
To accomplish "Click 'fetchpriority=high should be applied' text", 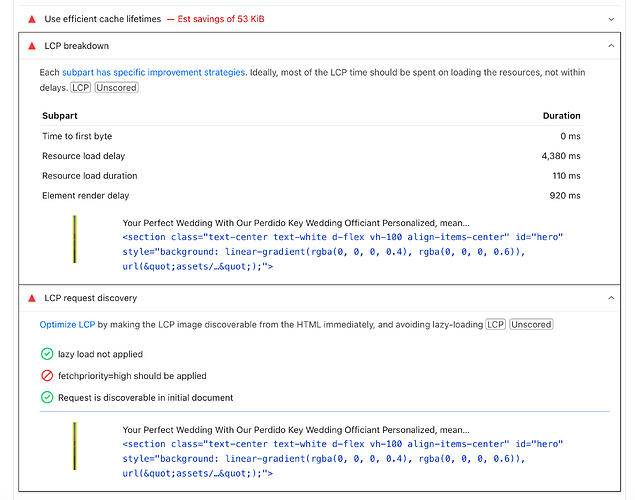I will [132, 376].
